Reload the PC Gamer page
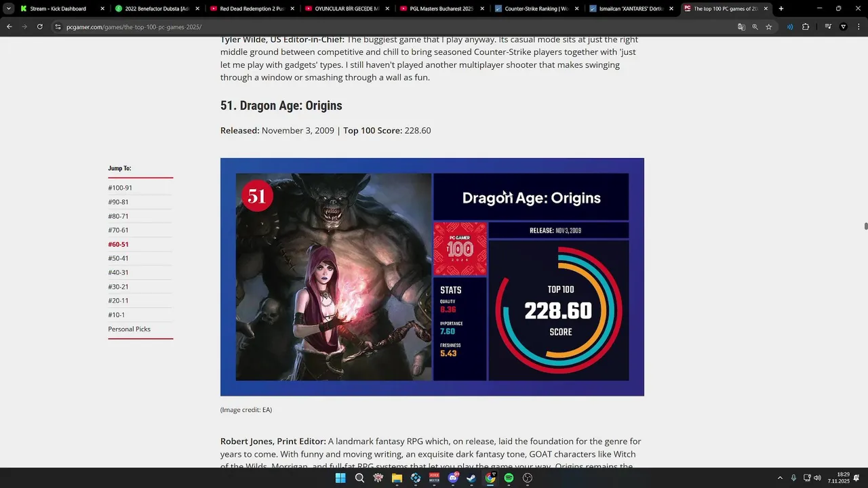Image resolution: width=868 pixels, height=488 pixels. pyautogui.click(x=39, y=26)
